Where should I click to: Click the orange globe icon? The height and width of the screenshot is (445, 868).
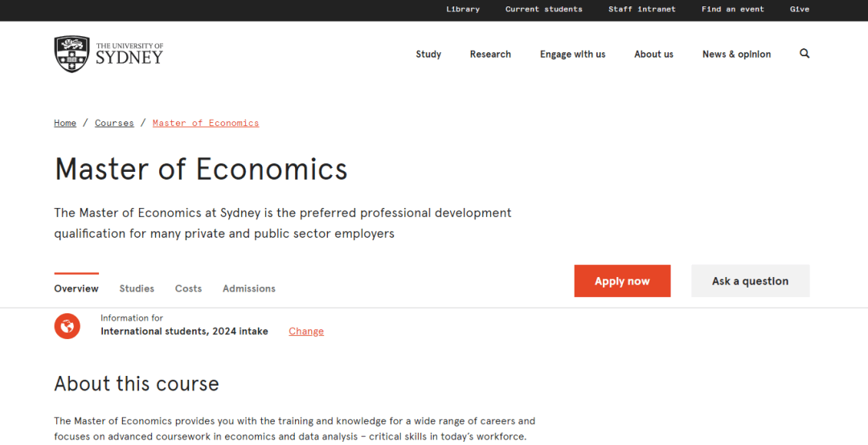[68, 325]
